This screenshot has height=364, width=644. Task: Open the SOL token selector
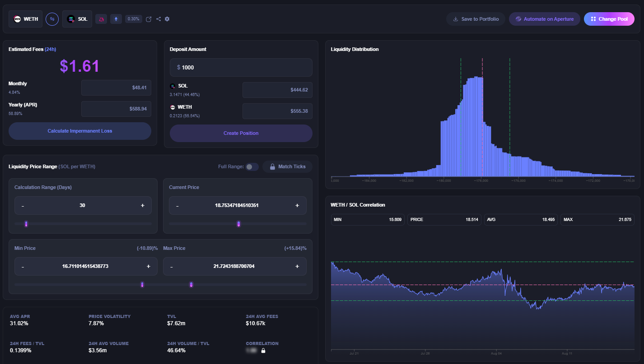pos(77,19)
